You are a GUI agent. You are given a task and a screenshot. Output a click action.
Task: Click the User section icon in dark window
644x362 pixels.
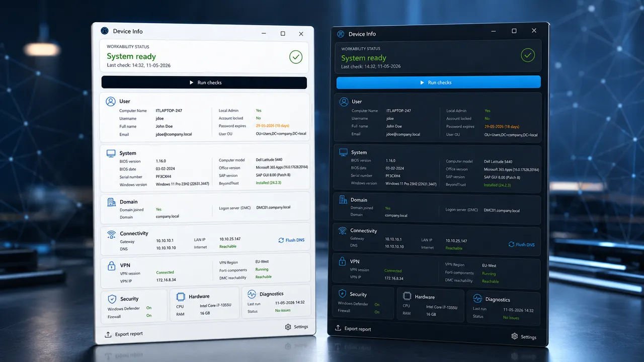click(344, 102)
